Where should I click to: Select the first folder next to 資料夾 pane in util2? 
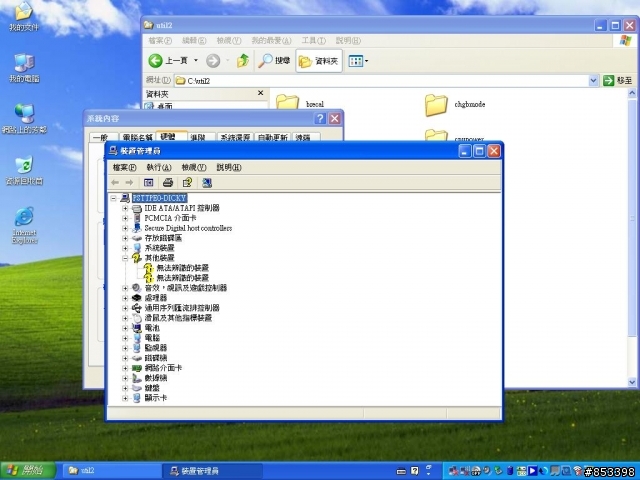point(300,102)
